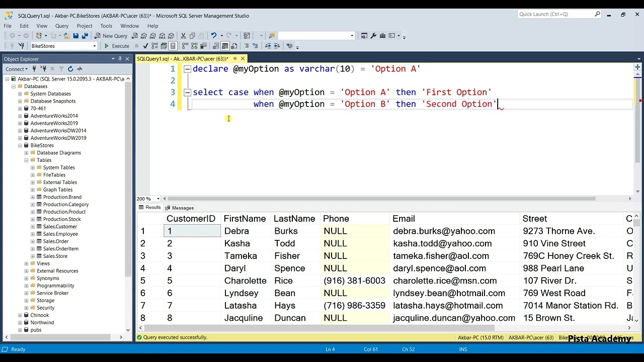Collapse the select statement outline in editor
The width and height of the screenshot is (644, 362).
click(x=187, y=93)
